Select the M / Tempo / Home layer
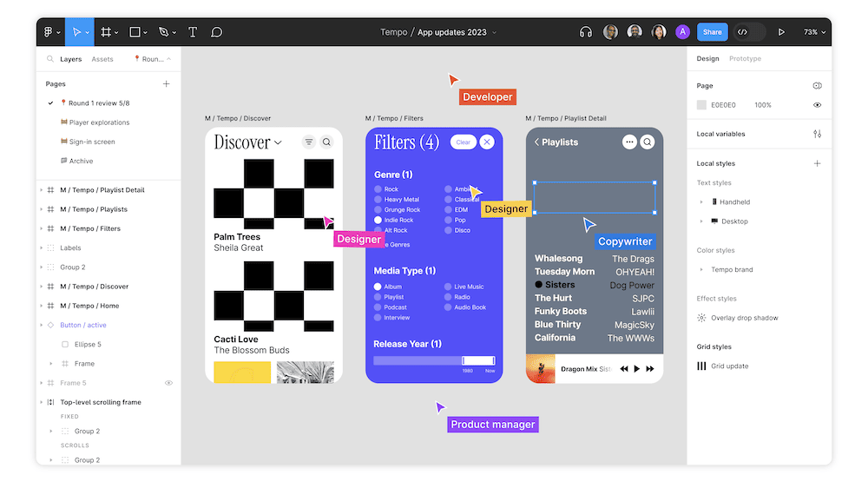The height and width of the screenshot is (495, 868). 89,306
